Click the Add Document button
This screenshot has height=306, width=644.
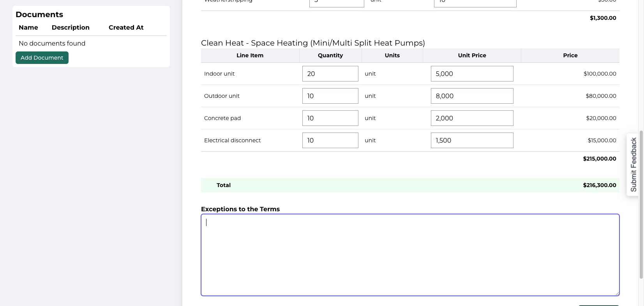pos(42,58)
